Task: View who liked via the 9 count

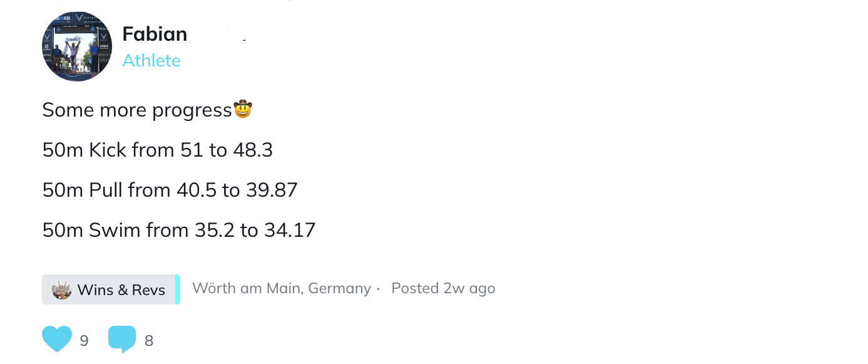Action: pos(84,341)
